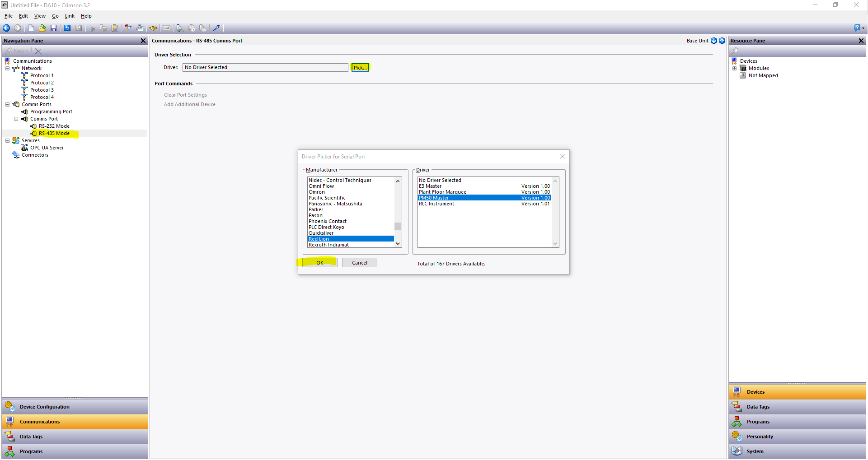Close the Driver Picker dialog
The image size is (868, 460).
(563, 156)
